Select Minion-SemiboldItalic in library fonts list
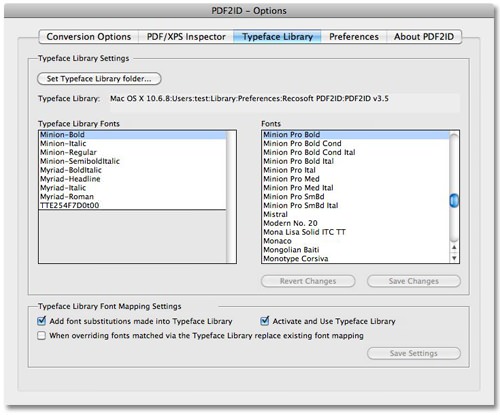500x415 pixels. click(x=132, y=161)
